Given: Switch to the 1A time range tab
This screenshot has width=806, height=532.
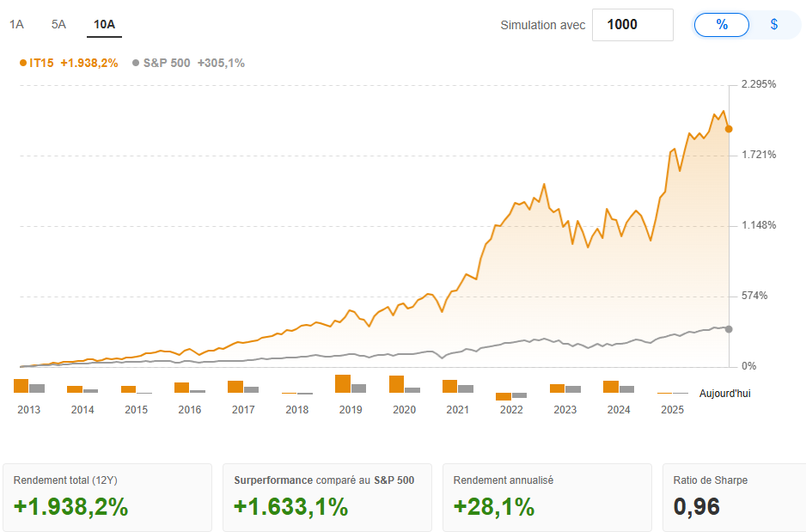Looking at the screenshot, I should pyautogui.click(x=16, y=24).
